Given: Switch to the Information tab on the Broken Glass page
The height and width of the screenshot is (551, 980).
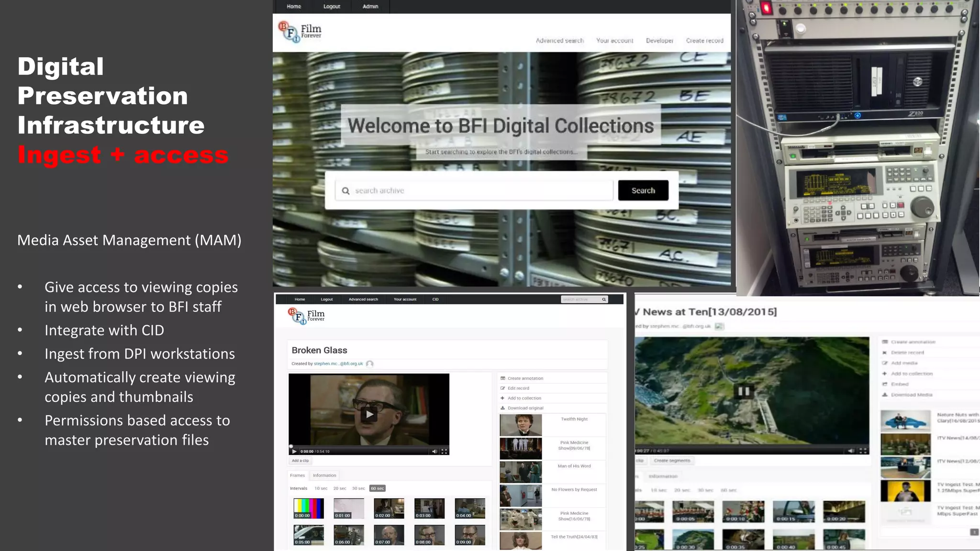Looking at the screenshot, I should [x=324, y=475].
